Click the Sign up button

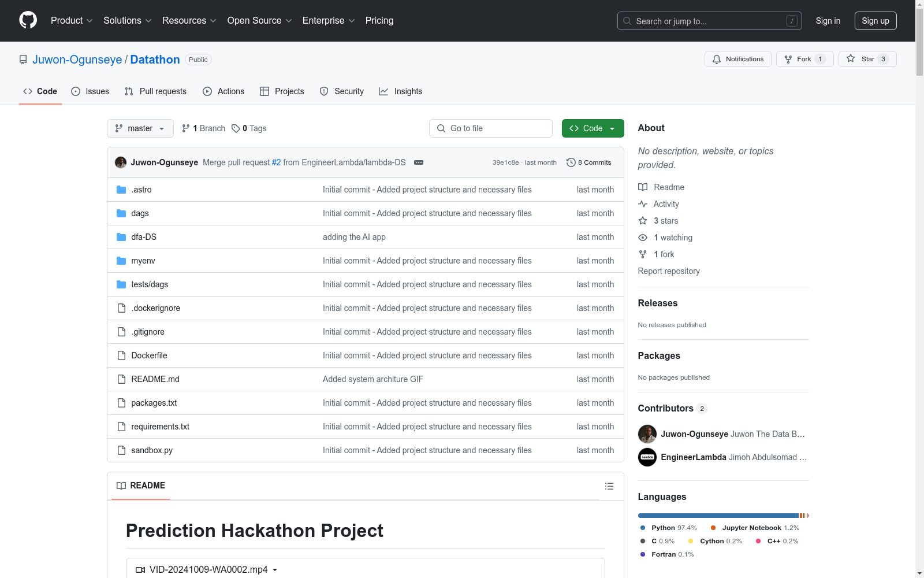pyautogui.click(x=875, y=21)
